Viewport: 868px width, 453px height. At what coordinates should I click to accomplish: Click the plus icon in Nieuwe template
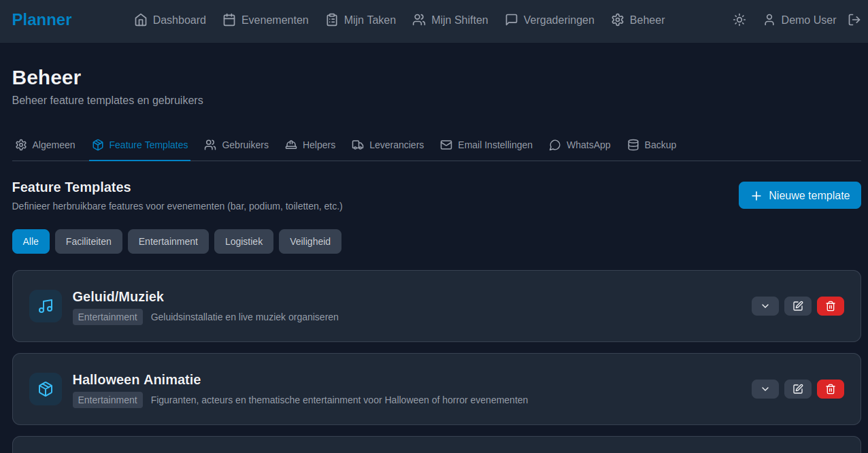(756, 196)
